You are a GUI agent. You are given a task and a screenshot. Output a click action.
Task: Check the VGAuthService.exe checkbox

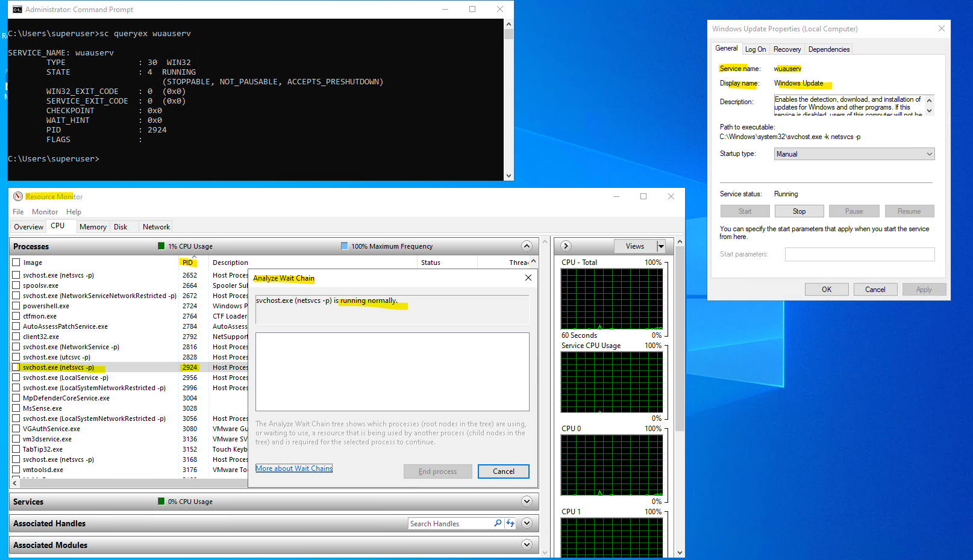tap(16, 429)
